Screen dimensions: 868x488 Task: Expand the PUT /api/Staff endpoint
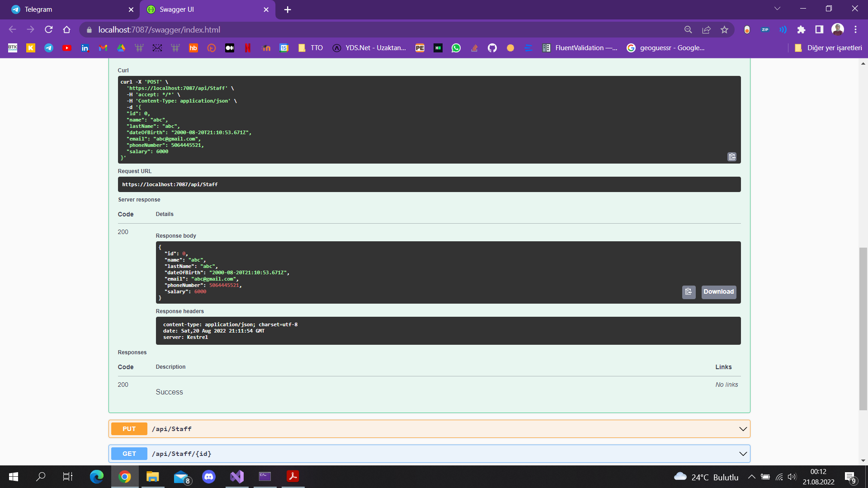click(x=429, y=428)
